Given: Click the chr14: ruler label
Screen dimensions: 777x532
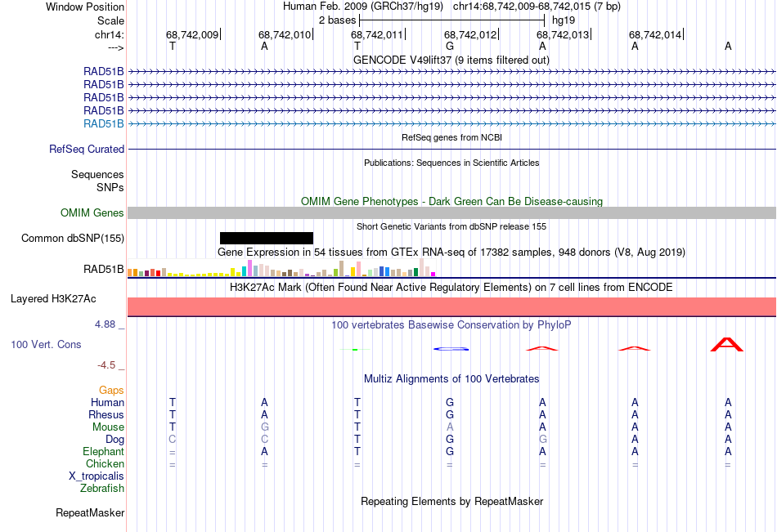Looking at the screenshot, I should [109, 34].
